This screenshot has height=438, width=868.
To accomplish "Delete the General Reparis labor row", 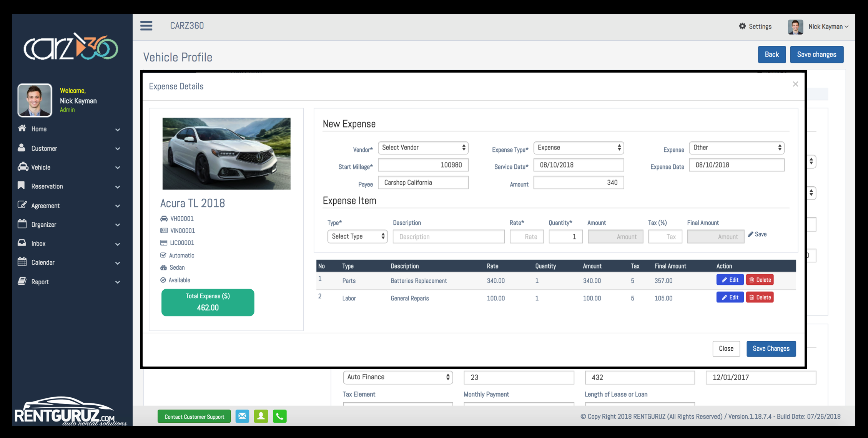I will 760,297.
